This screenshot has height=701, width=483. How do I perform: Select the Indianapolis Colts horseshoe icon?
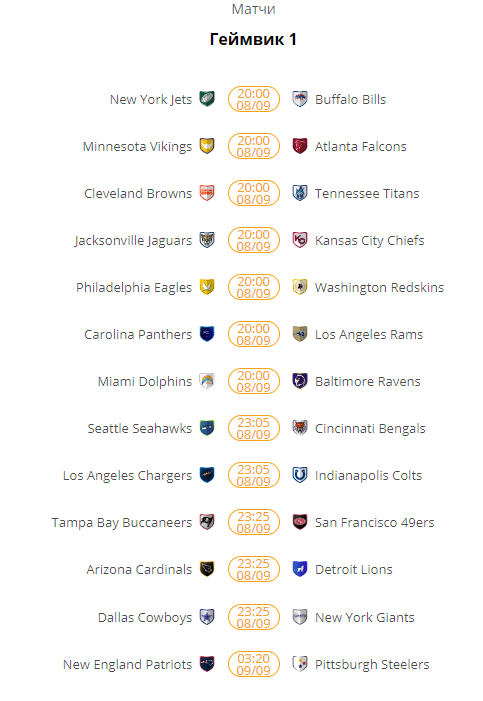point(300,475)
